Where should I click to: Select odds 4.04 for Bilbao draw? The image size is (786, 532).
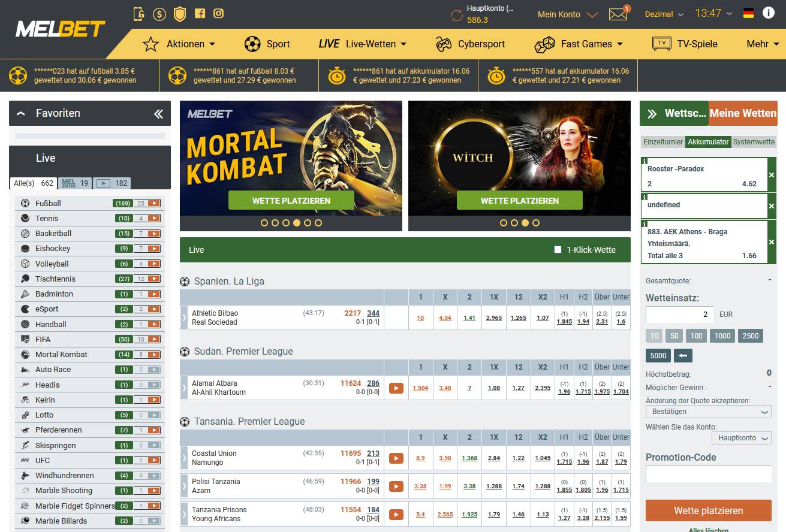pos(445,318)
